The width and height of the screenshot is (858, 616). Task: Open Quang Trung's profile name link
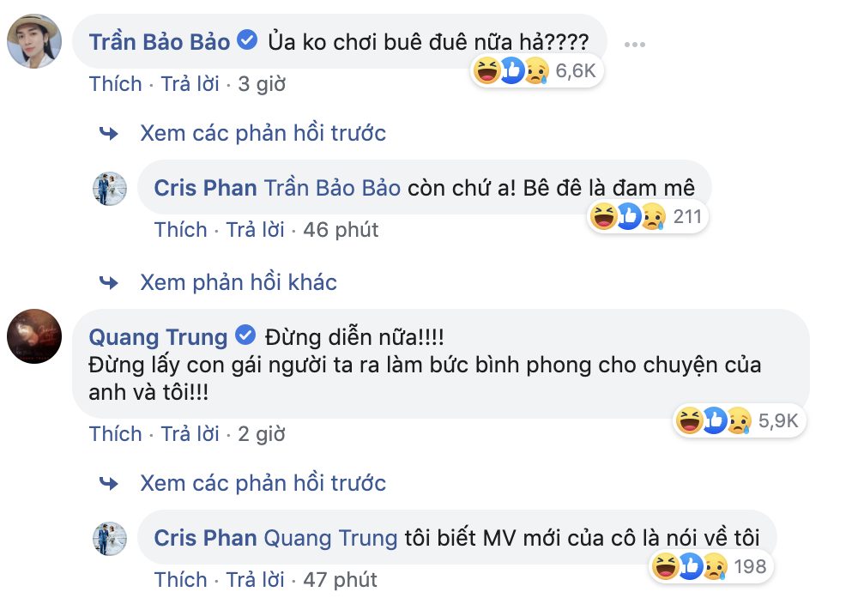coord(158,335)
